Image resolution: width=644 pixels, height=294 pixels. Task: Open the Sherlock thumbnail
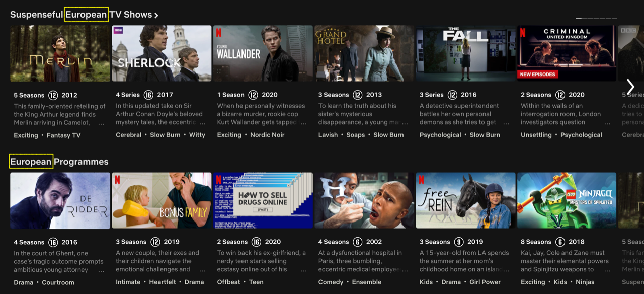click(162, 53)
